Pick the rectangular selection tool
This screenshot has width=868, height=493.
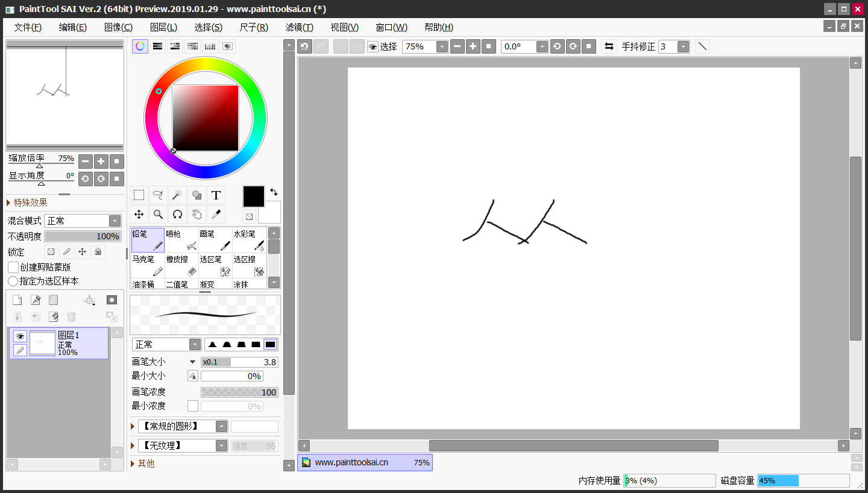[139, 195]
